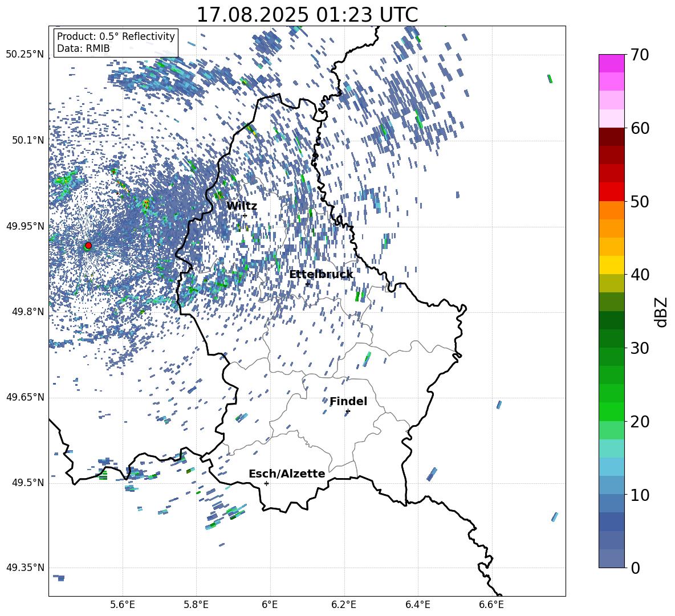Click the 6°E longitude label
The image size is (675, 616).
(x=270, y=605)
